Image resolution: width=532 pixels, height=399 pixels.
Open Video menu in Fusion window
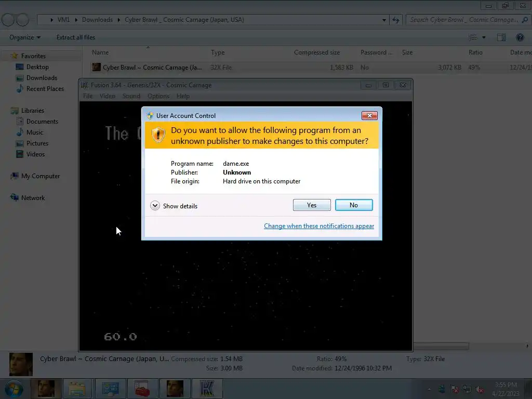coord(107,96)
